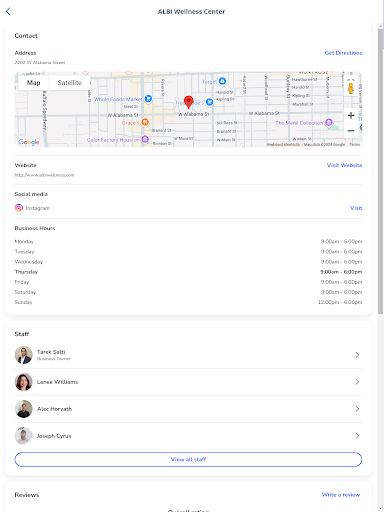Viewport: 384px width, 512px height.
Task: Click the website URL text
Action: click(x=45, y=175)
